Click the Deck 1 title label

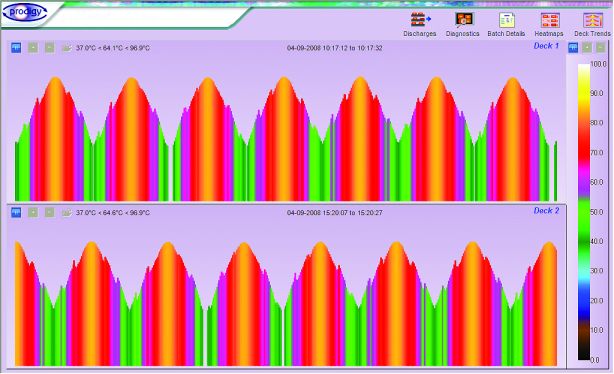point(546,46)
